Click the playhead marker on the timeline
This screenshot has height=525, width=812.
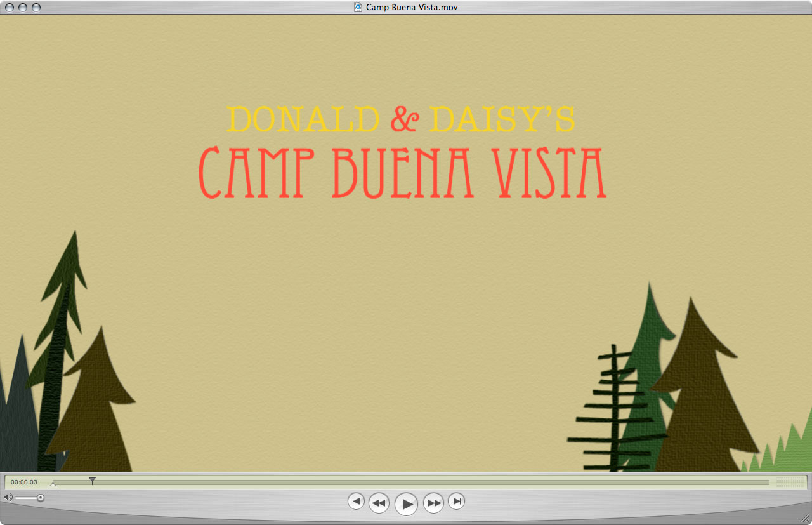click(x=92, y=481)
